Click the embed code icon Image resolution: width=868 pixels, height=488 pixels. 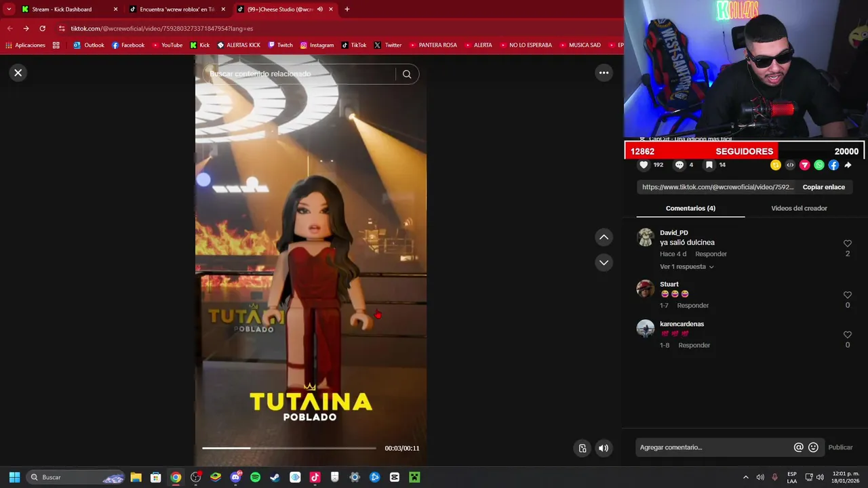(x=790, y=165)
